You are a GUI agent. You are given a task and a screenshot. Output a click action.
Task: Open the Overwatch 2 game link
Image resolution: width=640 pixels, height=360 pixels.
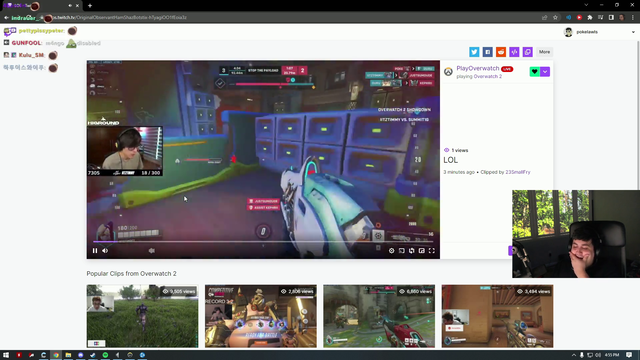(487, 76)
